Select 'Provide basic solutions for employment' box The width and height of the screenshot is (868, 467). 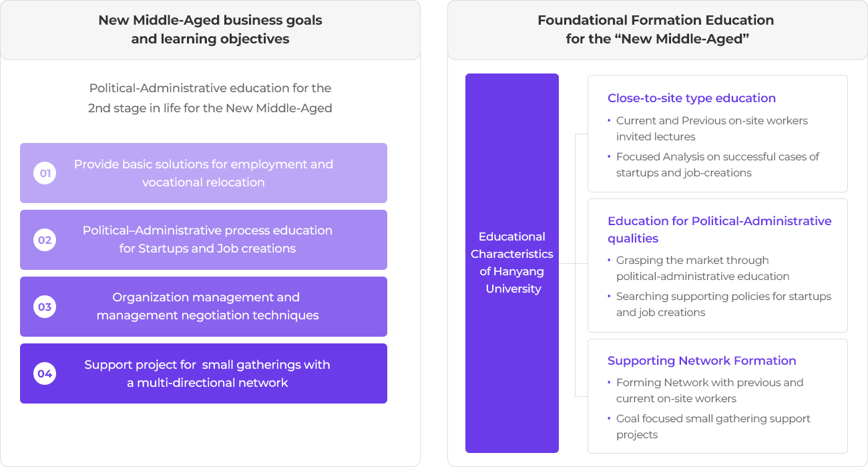pos(204,173)
